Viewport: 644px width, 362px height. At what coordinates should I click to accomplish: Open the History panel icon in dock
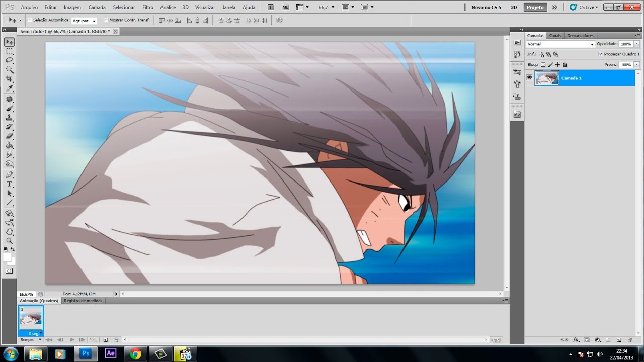[x=517, y=54]
